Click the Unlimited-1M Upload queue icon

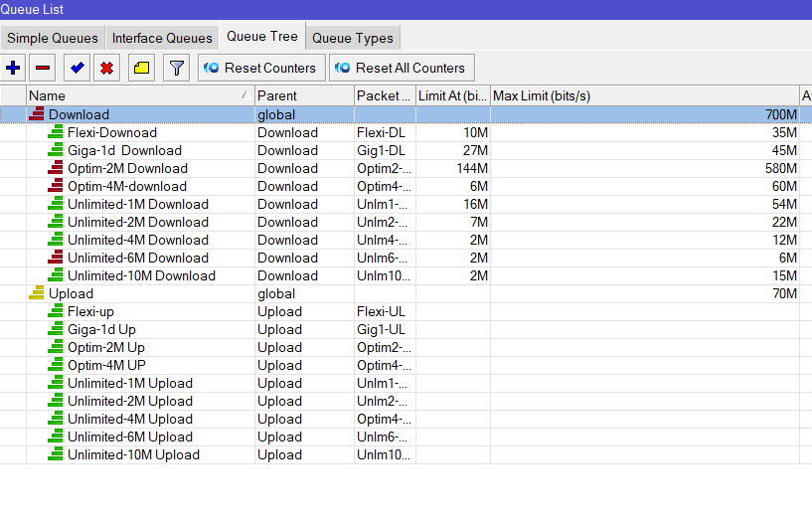point(56,383)
